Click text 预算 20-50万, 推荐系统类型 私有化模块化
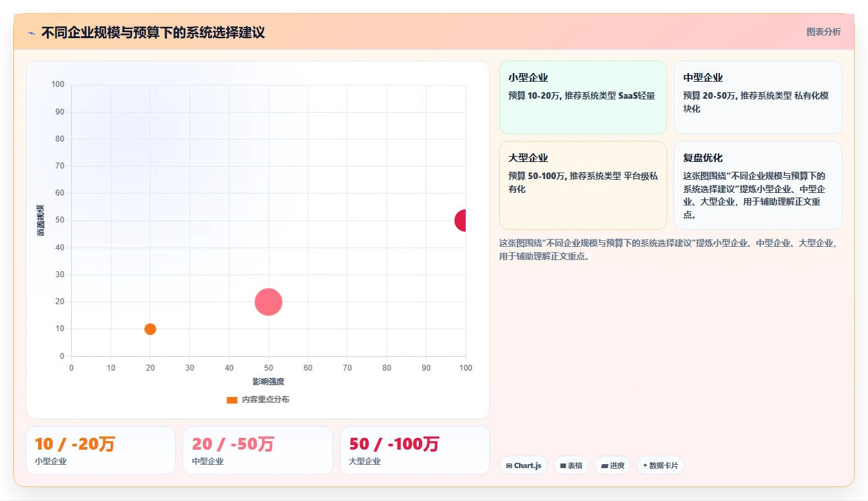Image resolution: width=868 pixels, height=501 pixels. 756,102
